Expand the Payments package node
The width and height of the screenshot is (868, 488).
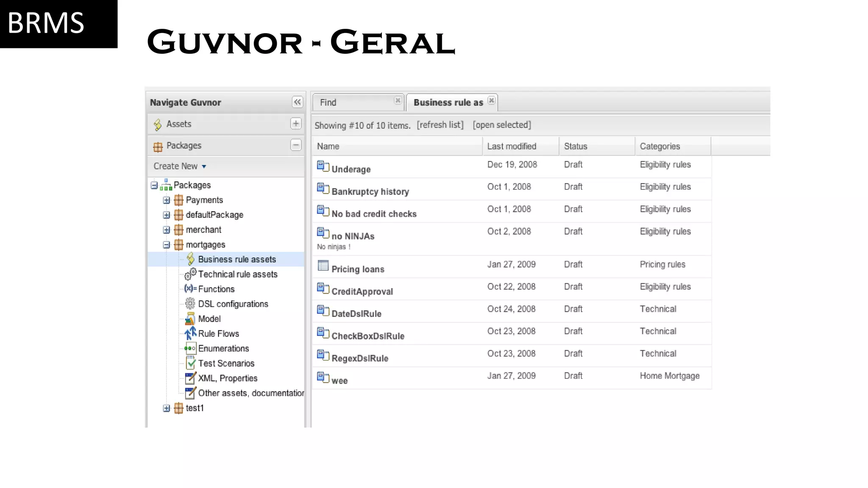167,200
